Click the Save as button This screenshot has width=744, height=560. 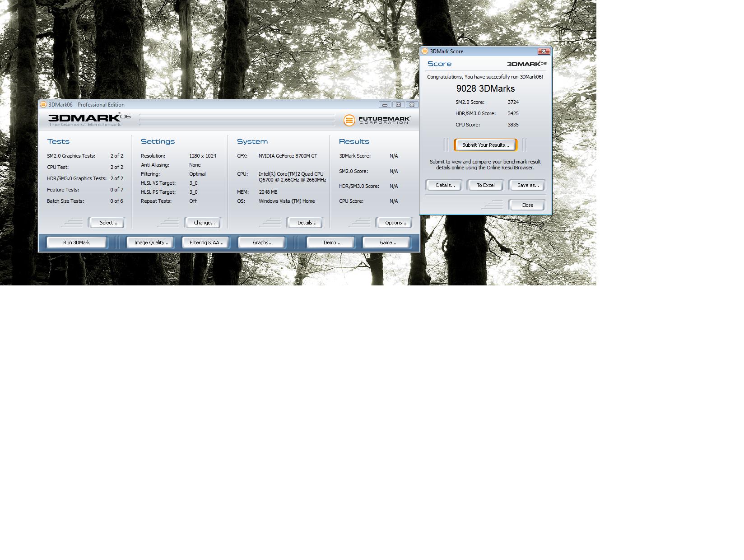528,185
